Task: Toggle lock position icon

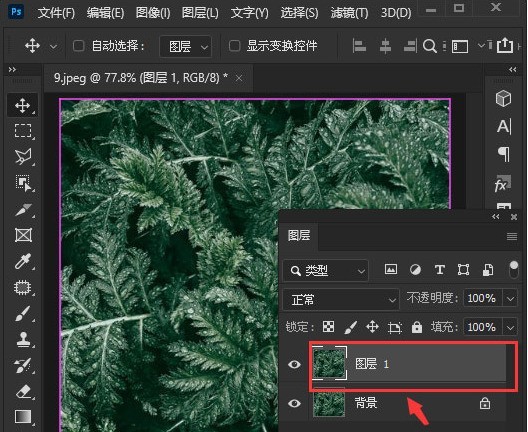Action: [372, 327]
